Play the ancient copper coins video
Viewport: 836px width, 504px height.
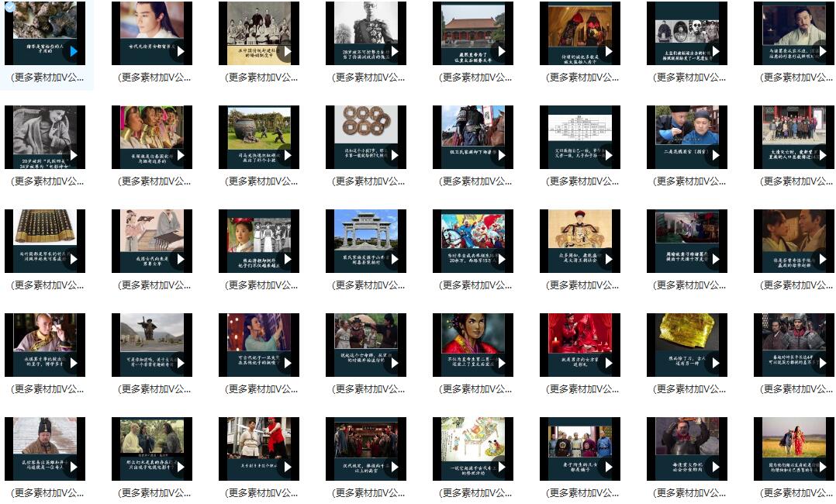pos(394,155)
